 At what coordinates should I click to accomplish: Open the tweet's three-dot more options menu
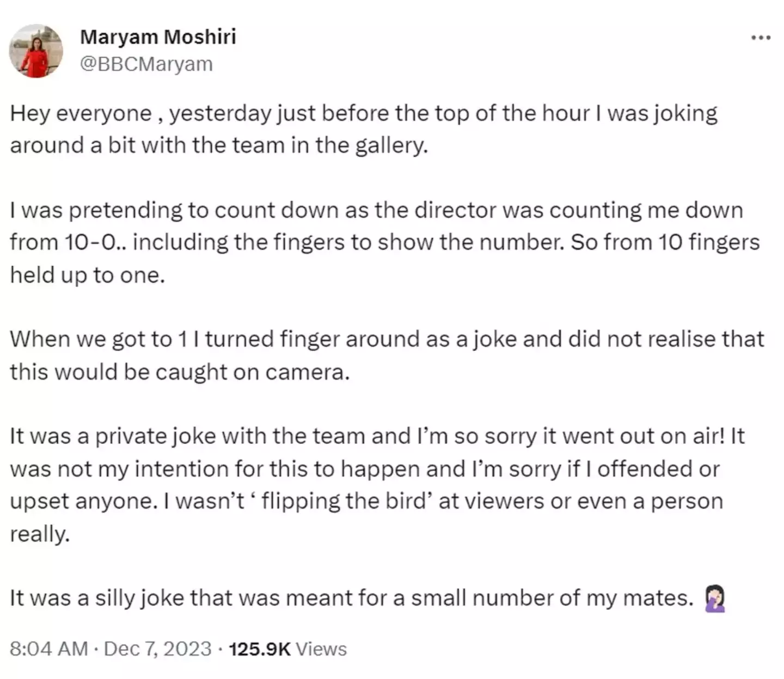[x=761, y=38]
